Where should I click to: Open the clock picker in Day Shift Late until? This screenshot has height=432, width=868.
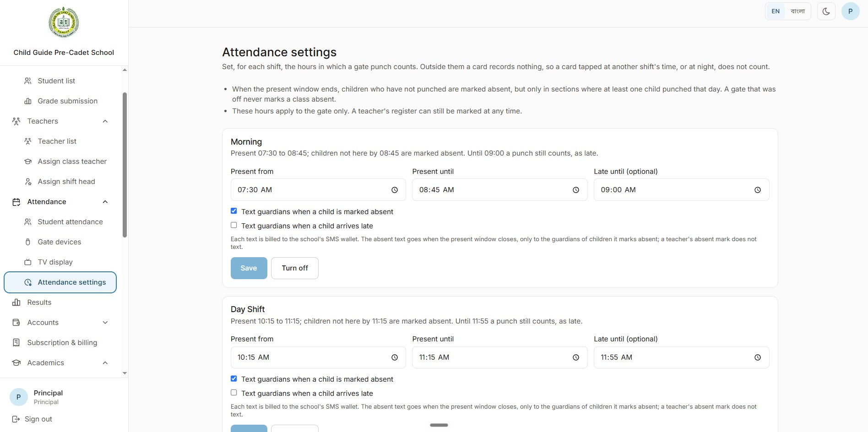point(757,357)
